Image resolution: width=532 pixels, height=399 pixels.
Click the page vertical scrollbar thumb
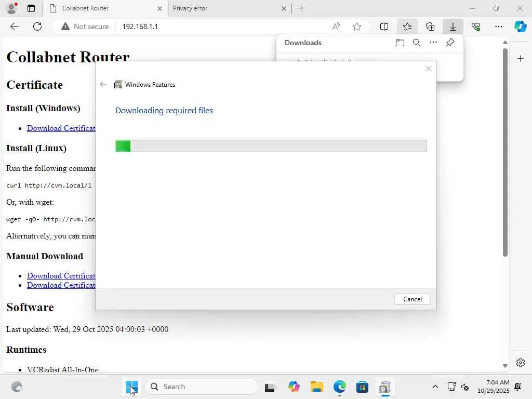click(x=505, y=152)
